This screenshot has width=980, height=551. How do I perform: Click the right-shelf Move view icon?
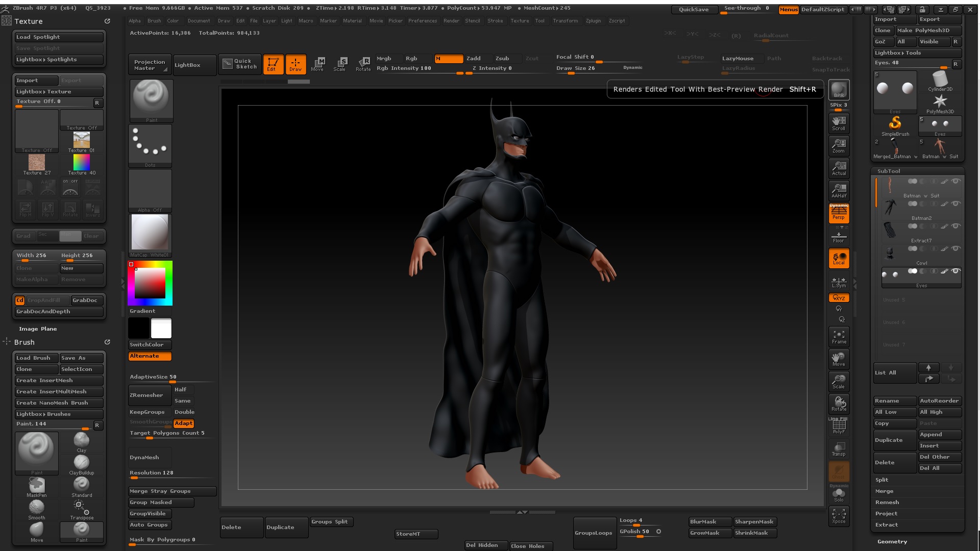(x=839, y=359)
